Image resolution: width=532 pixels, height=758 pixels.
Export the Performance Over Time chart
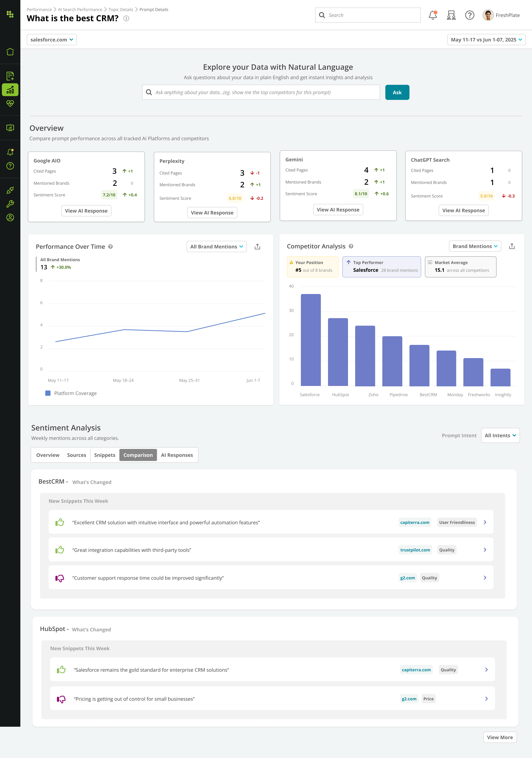point(258,247)
